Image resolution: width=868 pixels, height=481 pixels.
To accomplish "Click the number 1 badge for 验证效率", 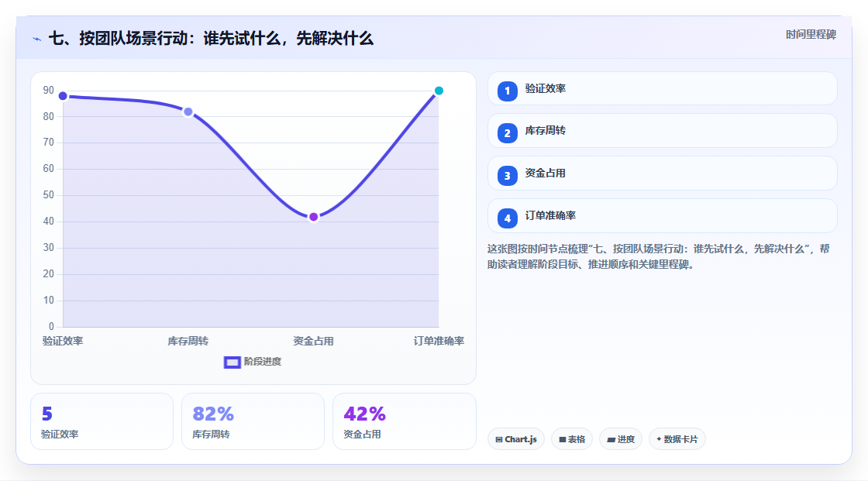I will 507,91.
